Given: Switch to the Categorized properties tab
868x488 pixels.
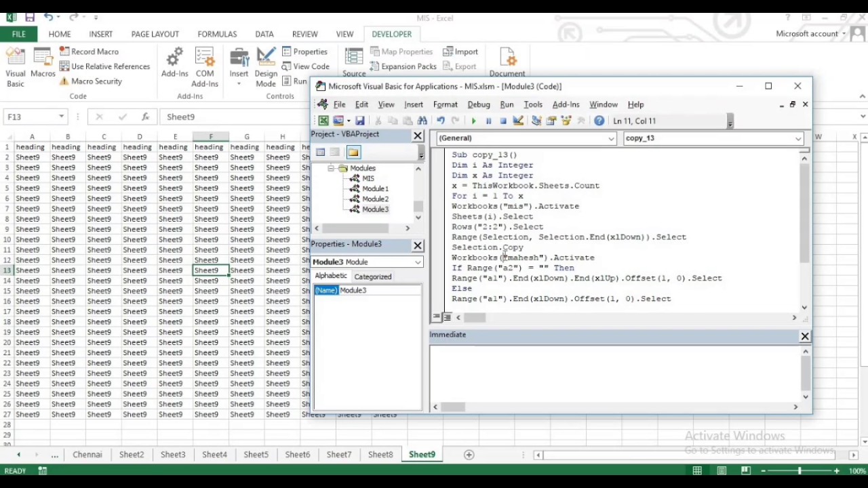Looking at the screenshot, I should point(373,277).
